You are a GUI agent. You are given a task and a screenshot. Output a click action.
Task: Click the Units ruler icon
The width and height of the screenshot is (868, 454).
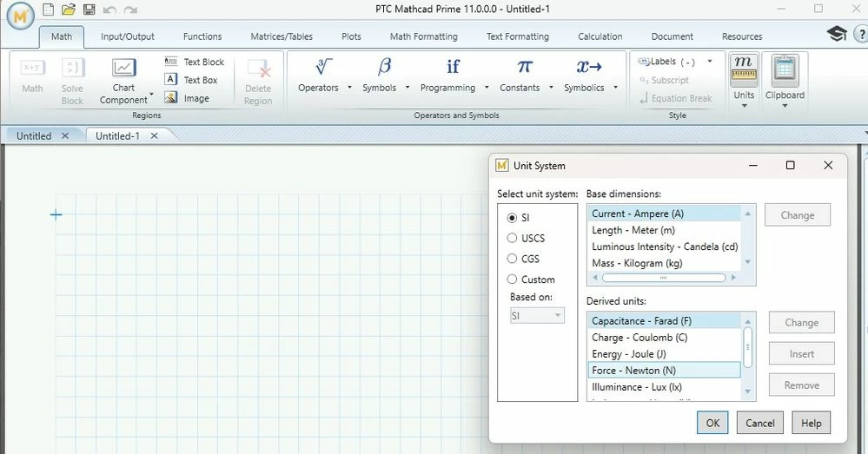coord(744,69)
